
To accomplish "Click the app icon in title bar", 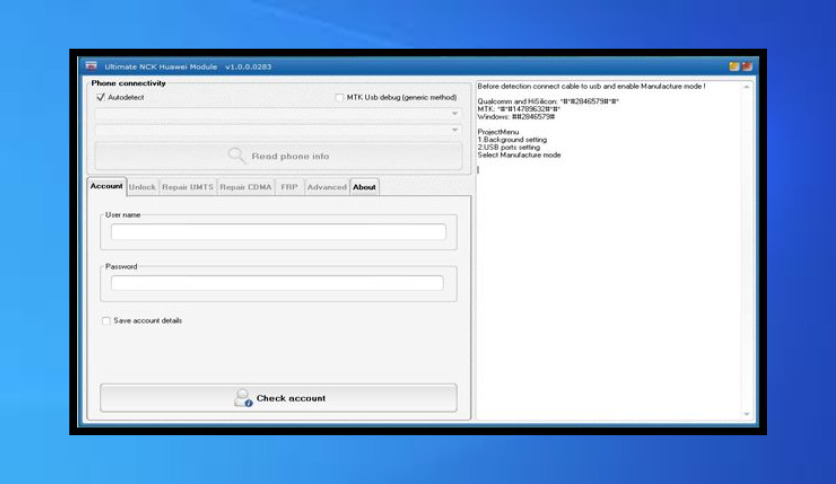I will [x=91, y=66].
